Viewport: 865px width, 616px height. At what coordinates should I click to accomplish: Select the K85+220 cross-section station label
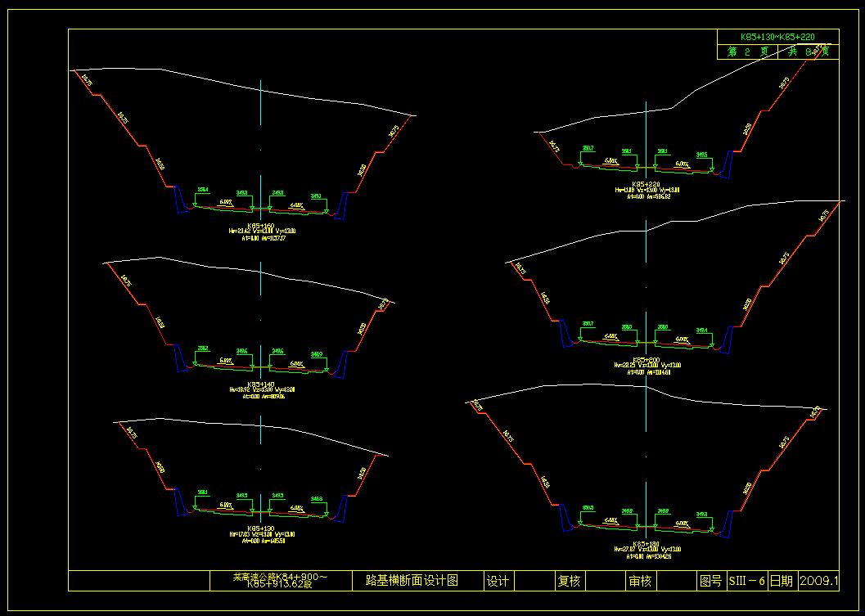[646, 184]
